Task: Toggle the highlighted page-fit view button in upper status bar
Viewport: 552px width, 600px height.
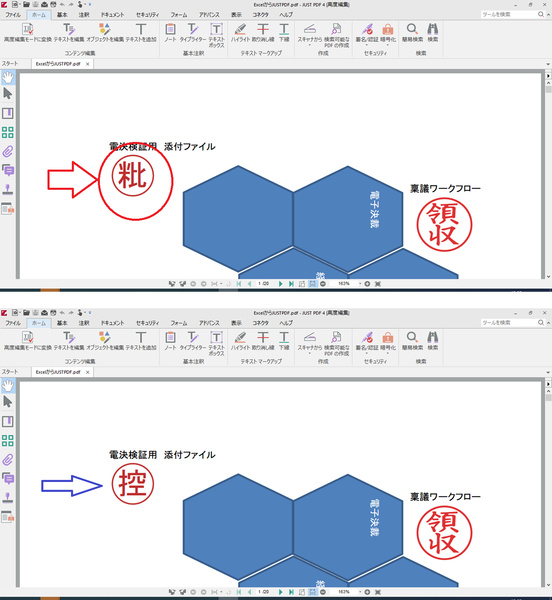Action: click(313, 284)
